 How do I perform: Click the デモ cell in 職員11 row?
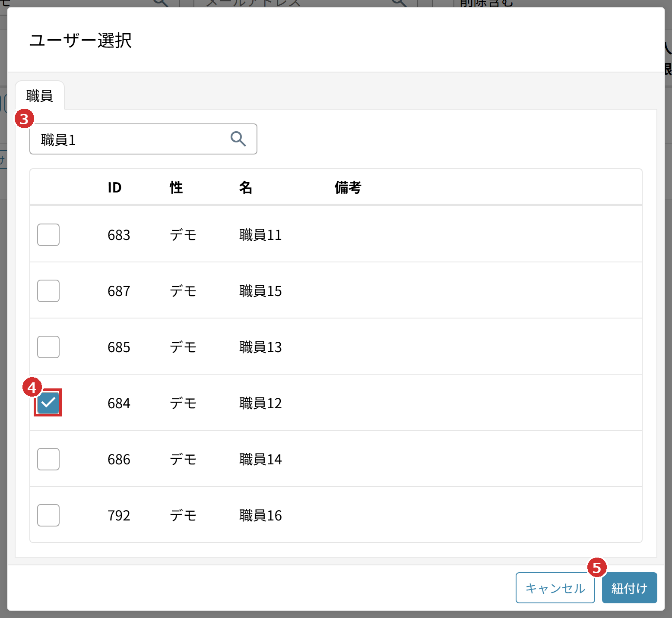click(x=183, y=235)
